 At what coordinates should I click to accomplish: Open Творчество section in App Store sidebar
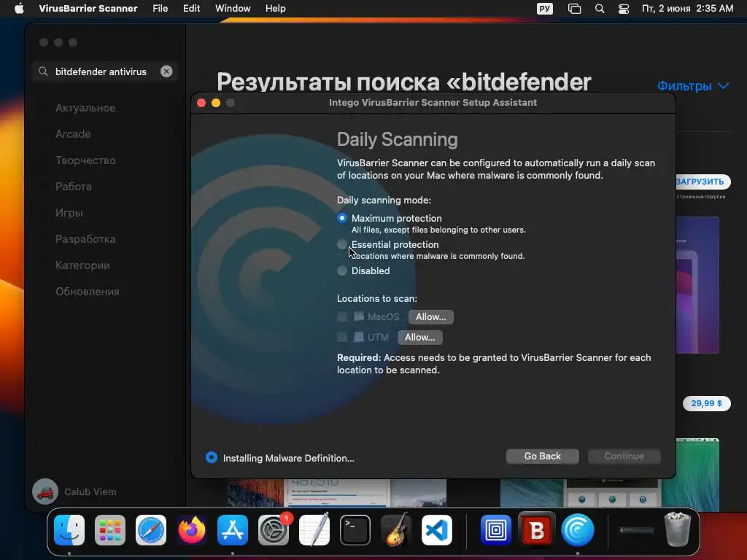(x=85, y=160)
